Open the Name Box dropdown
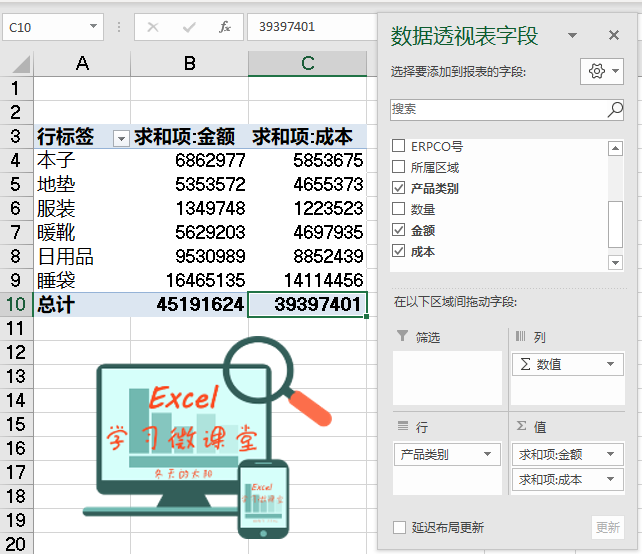Image resolution: width=642 pixels, height=554 pixels. click(x=93, y=27)
